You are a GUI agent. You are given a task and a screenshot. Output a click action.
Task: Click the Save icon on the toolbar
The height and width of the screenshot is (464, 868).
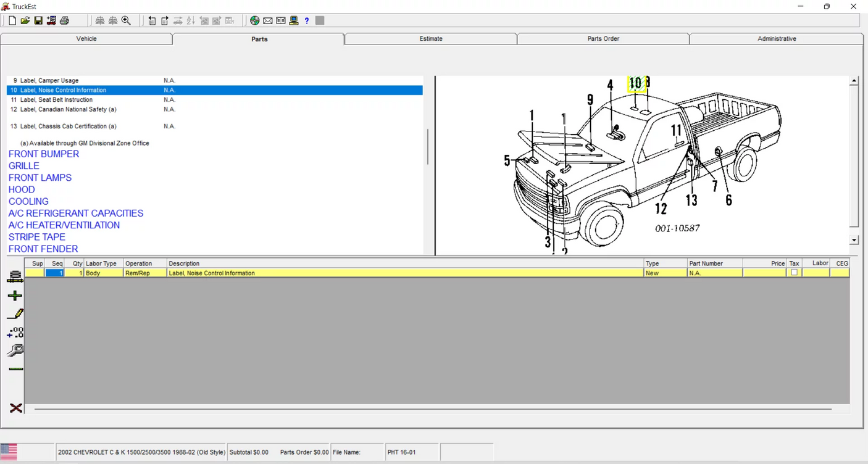[38, 20]
